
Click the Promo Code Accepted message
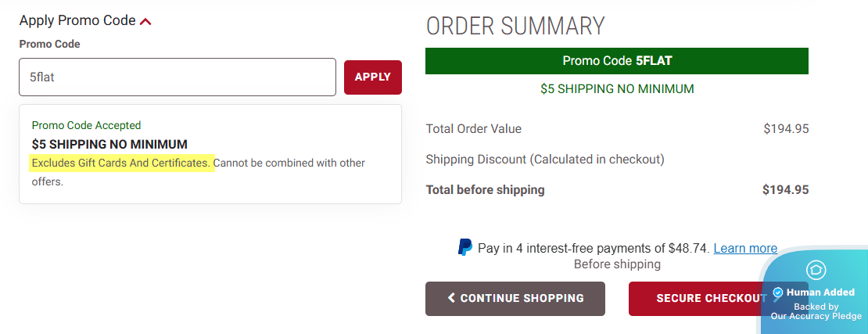tap(86, 125)
